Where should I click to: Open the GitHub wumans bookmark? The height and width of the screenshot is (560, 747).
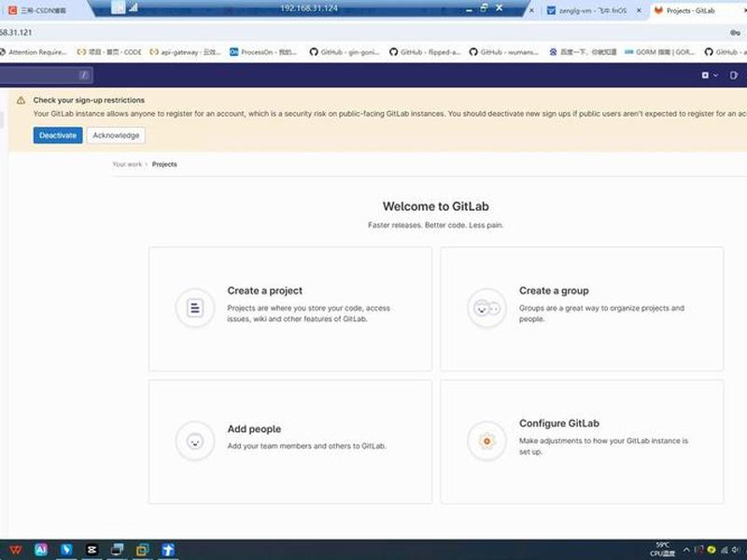point(504,52)
